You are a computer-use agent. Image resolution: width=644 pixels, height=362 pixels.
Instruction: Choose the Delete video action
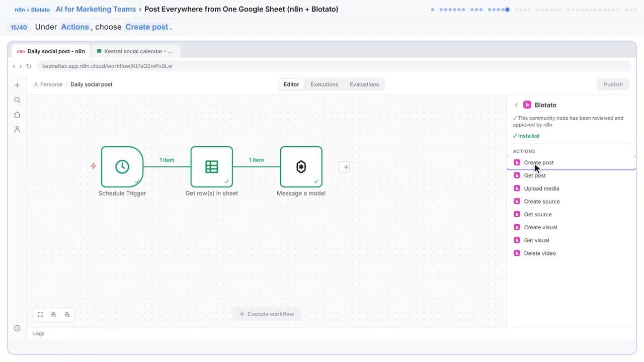click(572, 254)
